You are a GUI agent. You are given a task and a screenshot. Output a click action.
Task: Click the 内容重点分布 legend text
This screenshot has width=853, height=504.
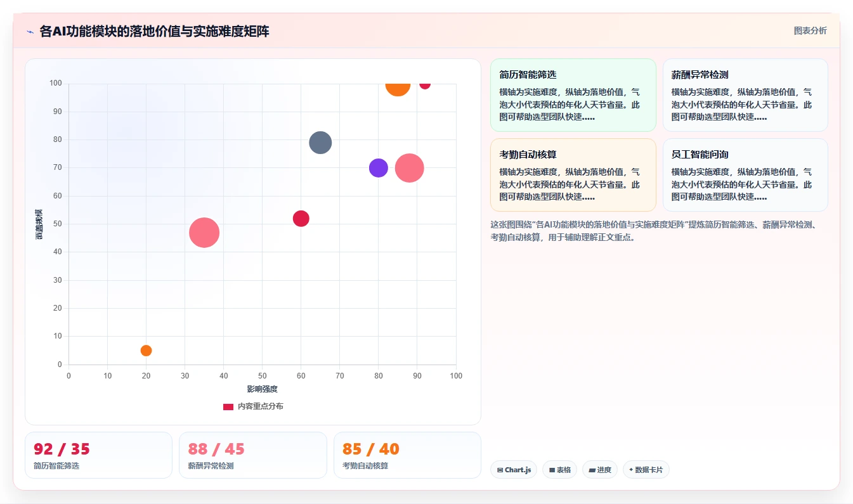(x=260, y=406)
